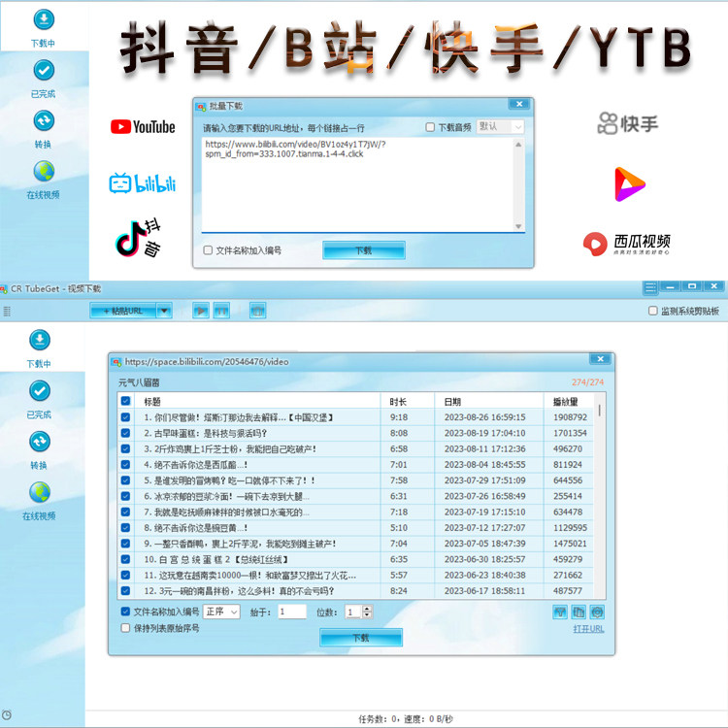
Task: Click the filter funnel icon in the playlist dialog
Action: click(x=560, y=612)
